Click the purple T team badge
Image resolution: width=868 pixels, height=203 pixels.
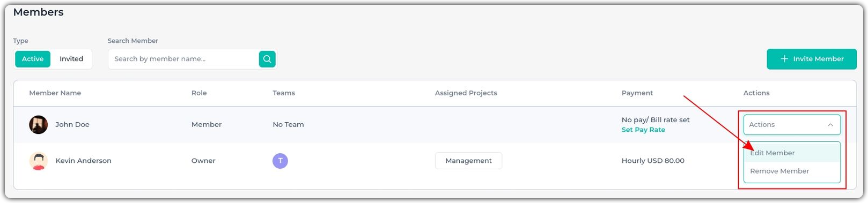click(x=280, y=161)
